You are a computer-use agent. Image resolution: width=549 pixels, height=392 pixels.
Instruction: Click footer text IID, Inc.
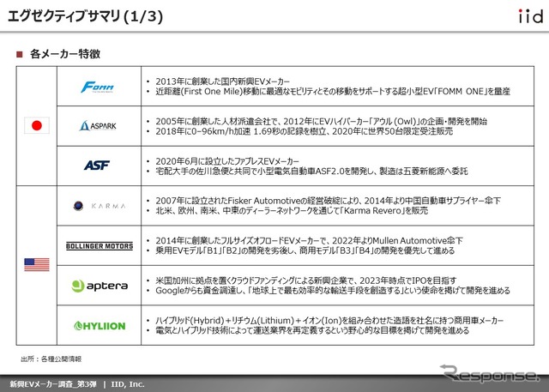pyautogui.click(x=128, y=384)
